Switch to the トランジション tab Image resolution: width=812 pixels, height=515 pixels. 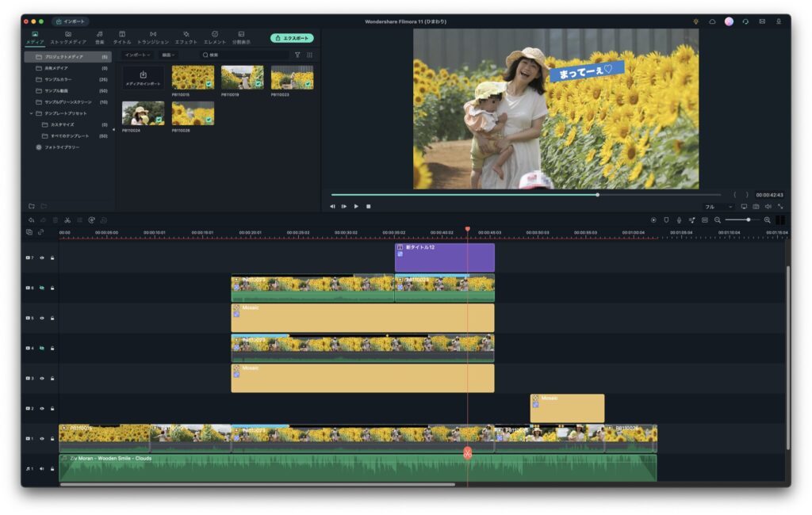pyautogui.click(x=153, y=37)
